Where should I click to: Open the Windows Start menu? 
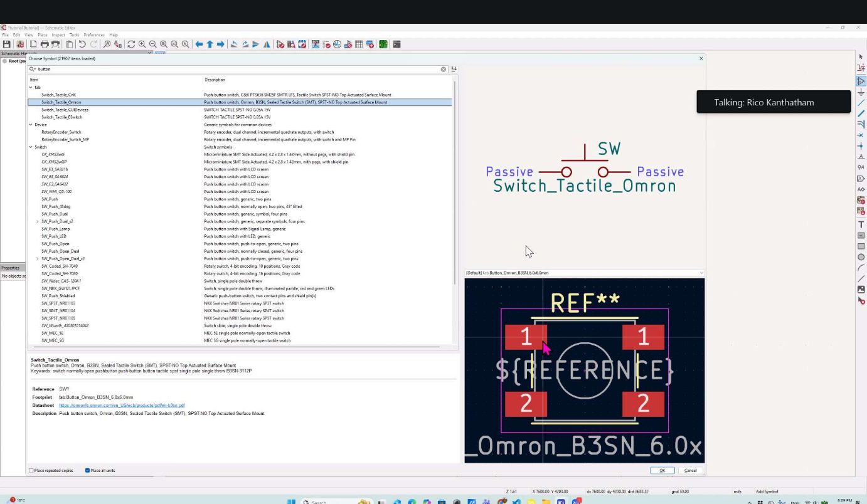click(x=290, y=501)
